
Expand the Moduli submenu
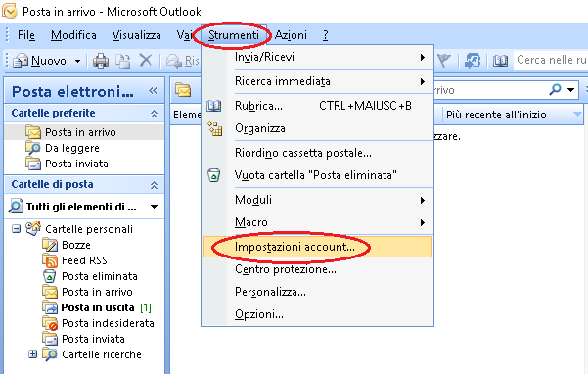(317, 200)
